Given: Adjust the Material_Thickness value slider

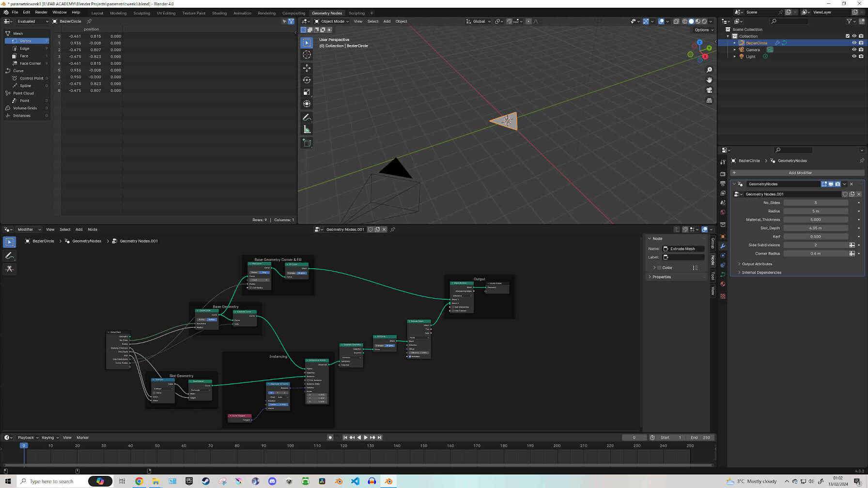Looking at the screenshot, I should click(816, 220).
